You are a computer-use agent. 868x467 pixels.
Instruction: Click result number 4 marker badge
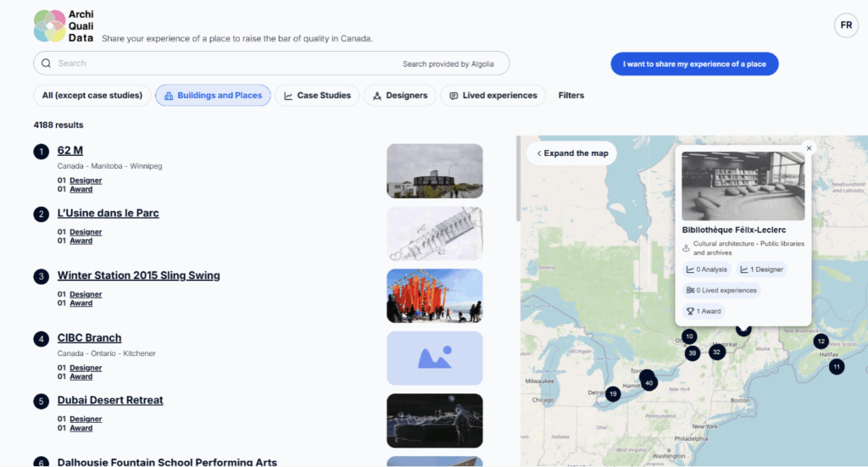coord(41,339)
